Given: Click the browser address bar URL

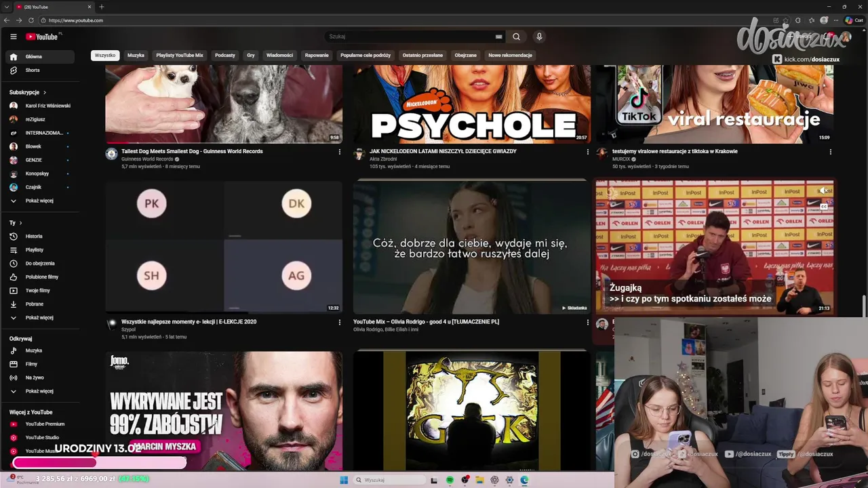Looking at the screenshot, I should click(76, 20).
